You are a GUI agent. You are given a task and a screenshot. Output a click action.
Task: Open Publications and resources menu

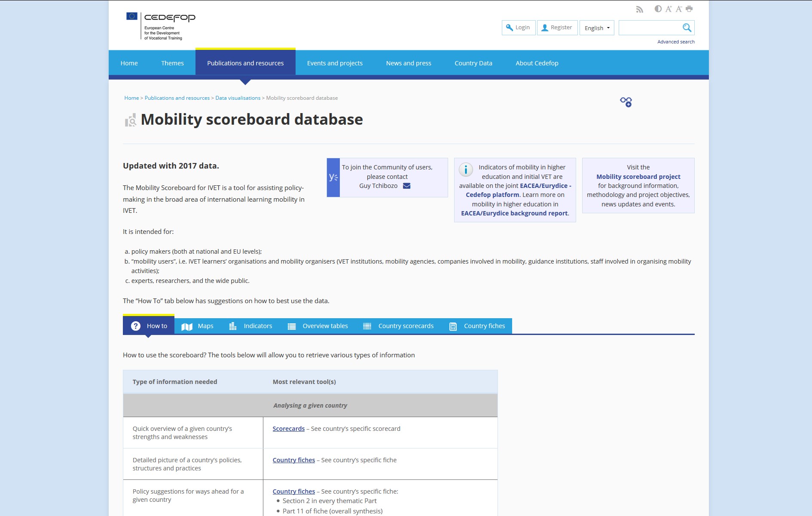pos(245,63)
